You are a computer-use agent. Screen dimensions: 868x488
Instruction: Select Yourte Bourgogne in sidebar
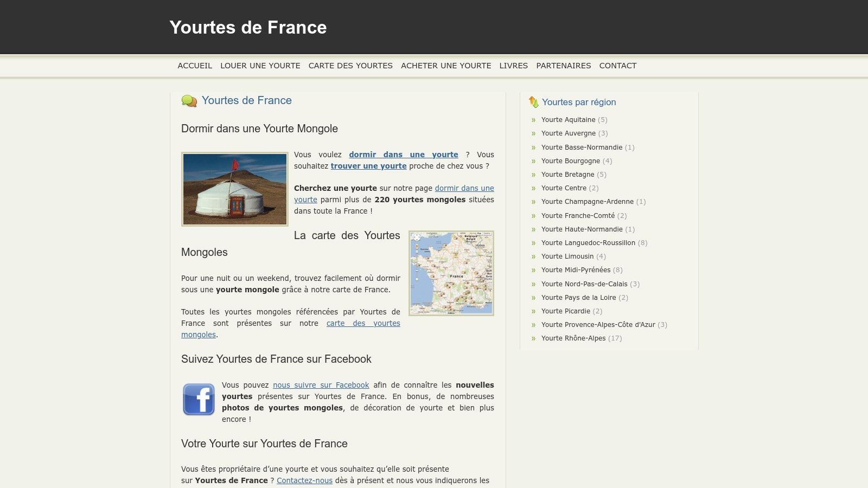tap(571, 161)
